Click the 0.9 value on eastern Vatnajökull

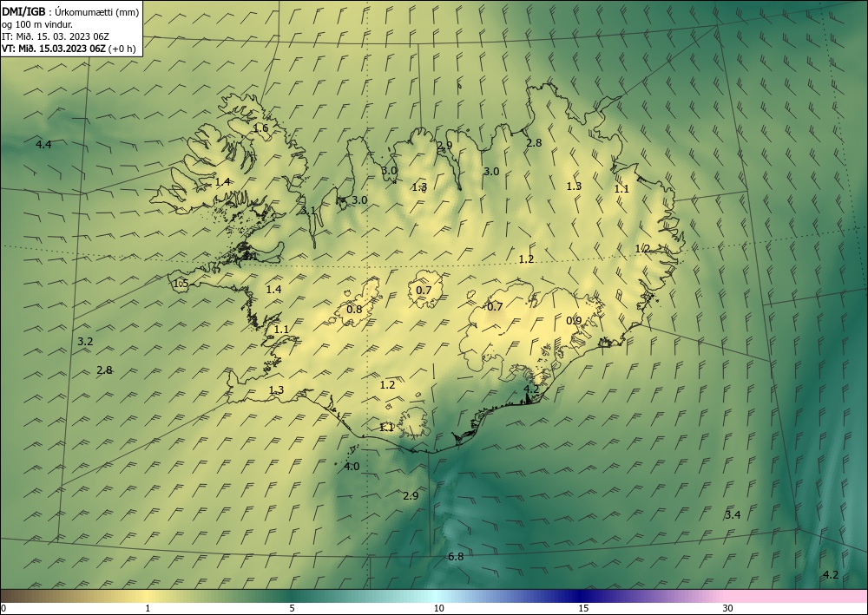[x=574, y=321]
